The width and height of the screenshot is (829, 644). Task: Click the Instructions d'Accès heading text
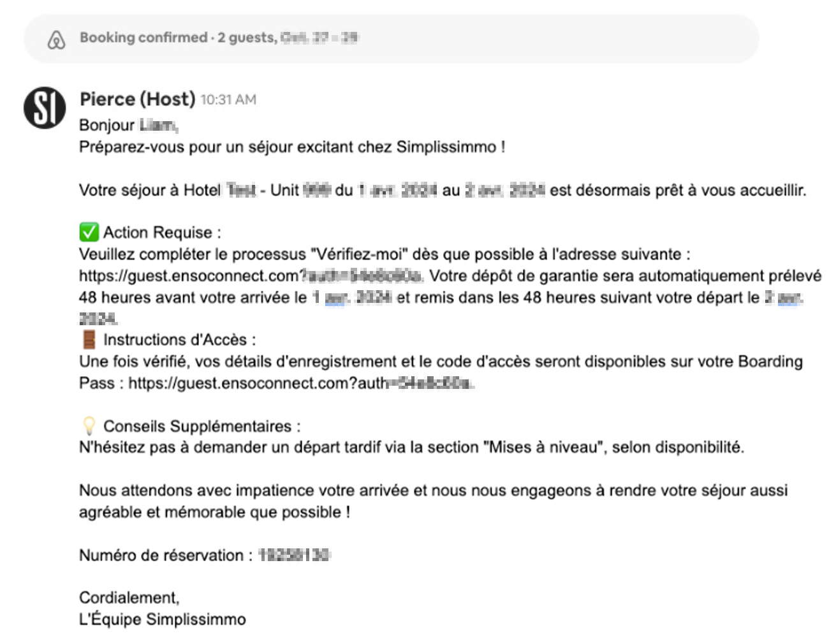point(179,340)
